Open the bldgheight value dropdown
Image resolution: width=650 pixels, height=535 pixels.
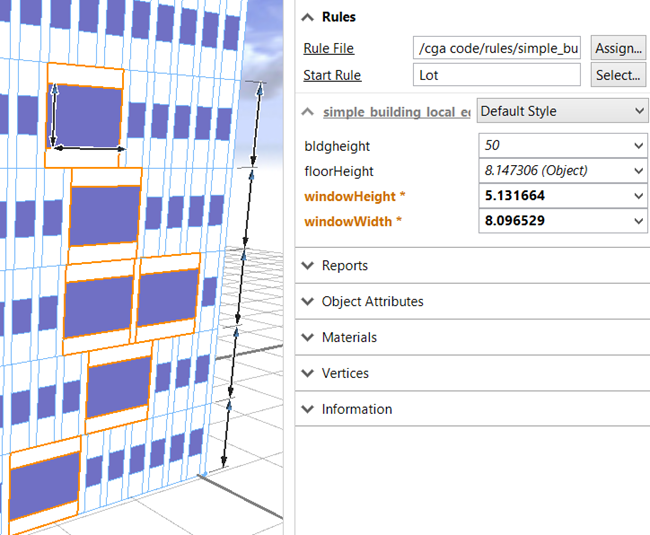[639, 146]
